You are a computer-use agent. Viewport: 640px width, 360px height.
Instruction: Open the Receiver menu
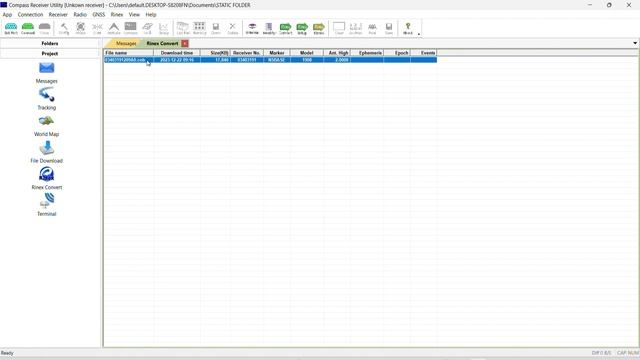pyautogui.click(x=58, y=14)
